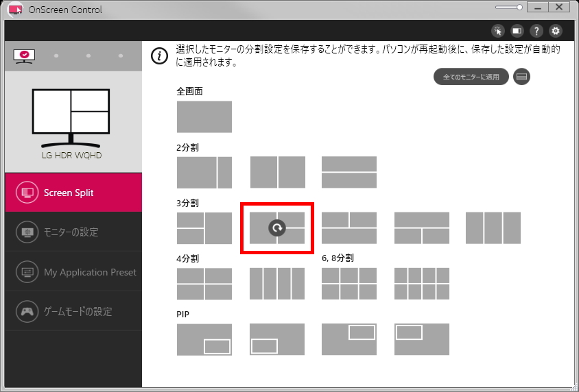Click the display toggle icon in top toolbar
Image resolution: width=579 pixels, height=392 pixels.
[x=517, y=31]
